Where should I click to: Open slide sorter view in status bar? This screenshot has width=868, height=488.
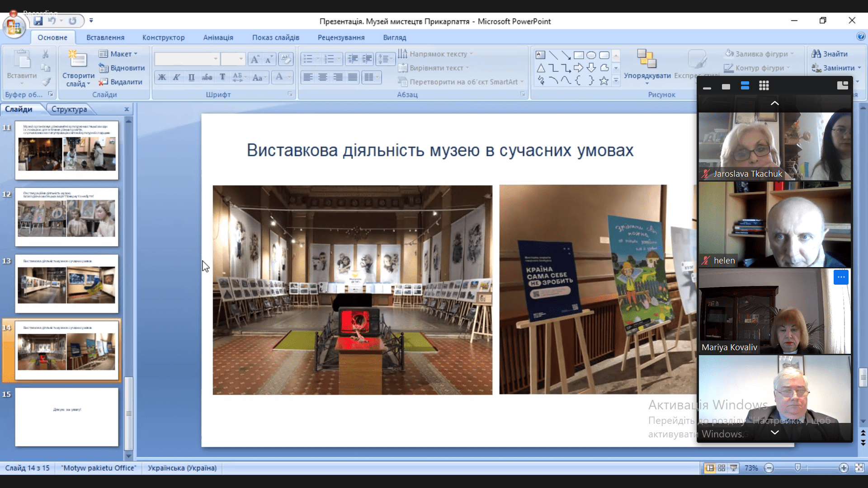tap(722, 468)
